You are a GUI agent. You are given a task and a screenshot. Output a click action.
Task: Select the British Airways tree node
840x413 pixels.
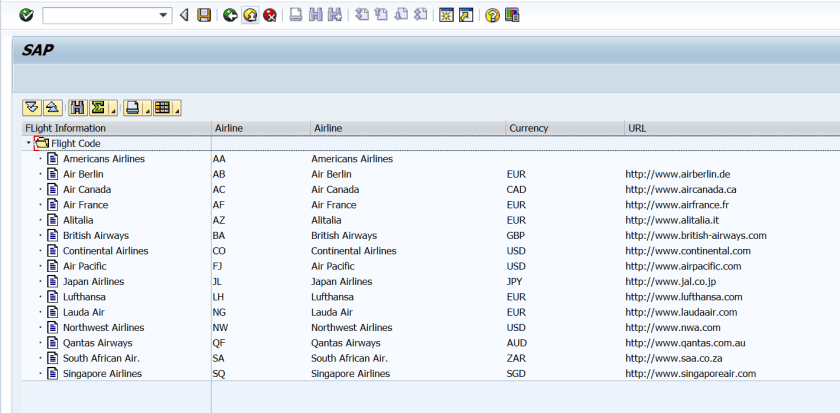96,236
